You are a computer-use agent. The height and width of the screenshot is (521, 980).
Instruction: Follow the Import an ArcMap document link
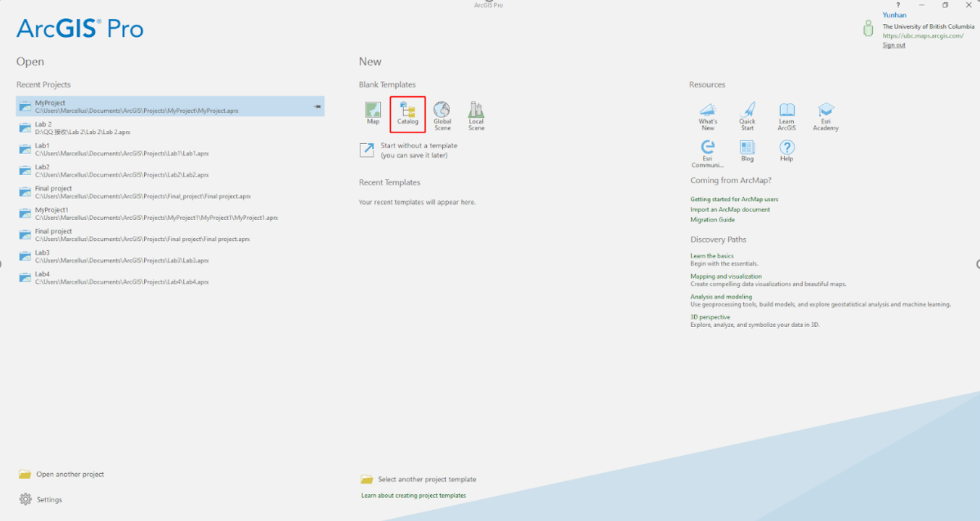(x=730, y=210)
